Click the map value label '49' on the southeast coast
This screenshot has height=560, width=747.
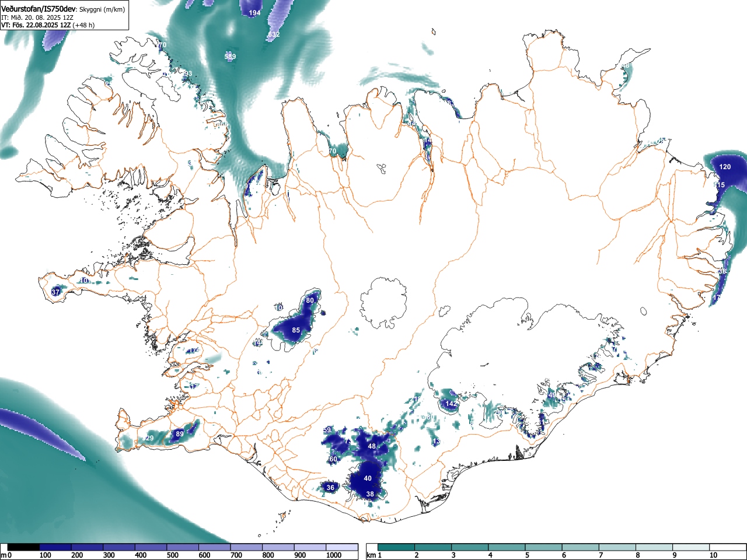(552, 395)
